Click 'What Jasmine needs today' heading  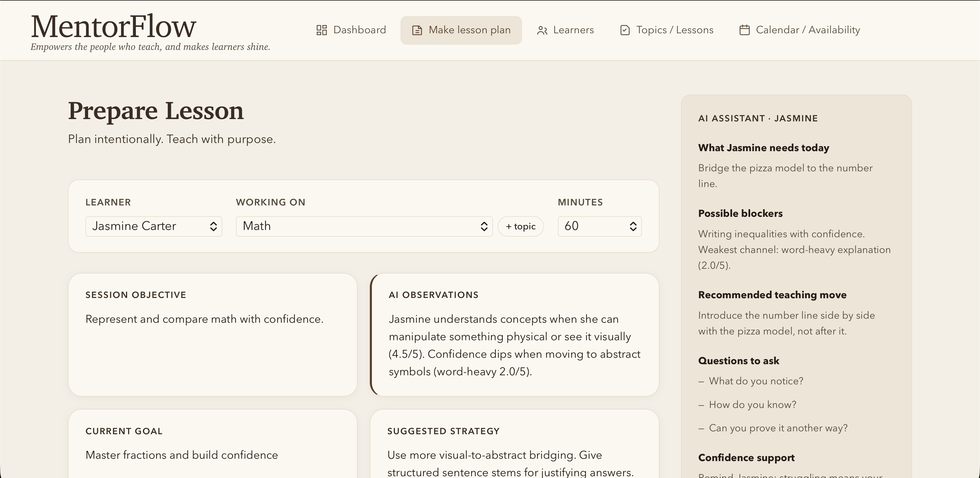click(x=764, y=148)
